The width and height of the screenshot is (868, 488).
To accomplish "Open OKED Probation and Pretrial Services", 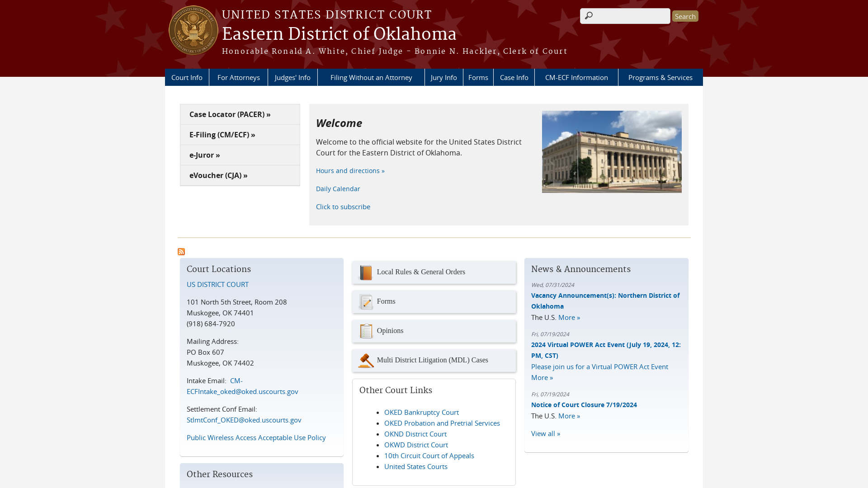I will [442, 423].
